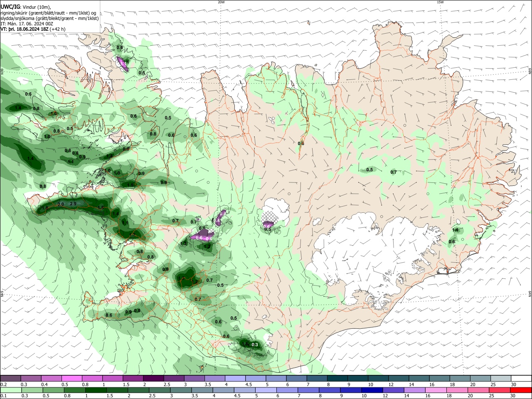Click the 'slydda/snjókoma' legend description line
The image size is (532, 399).
point(49,18)
